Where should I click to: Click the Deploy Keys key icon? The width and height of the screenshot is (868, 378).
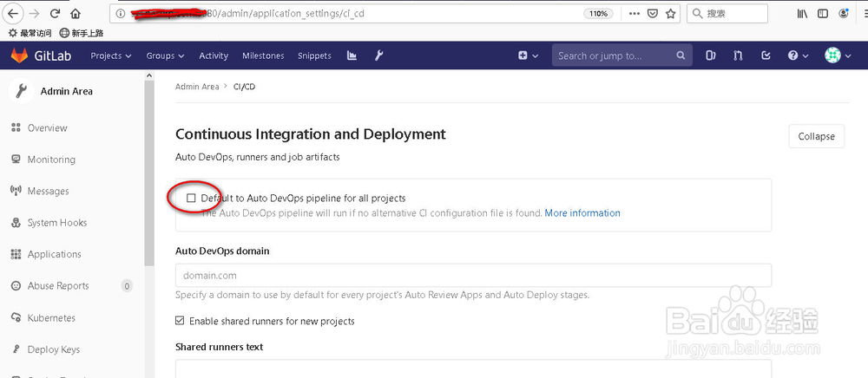pyautogui.click(x=16, y=349)
